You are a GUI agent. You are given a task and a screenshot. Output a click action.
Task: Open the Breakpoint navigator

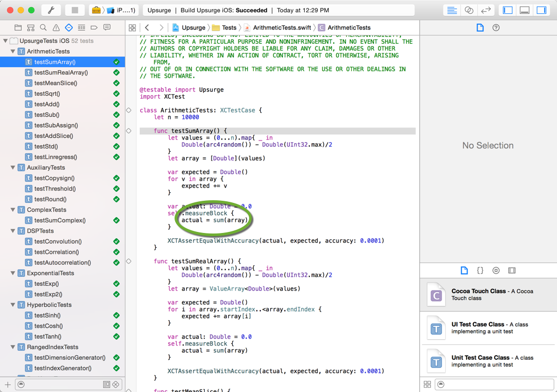[x=94, y=27]
